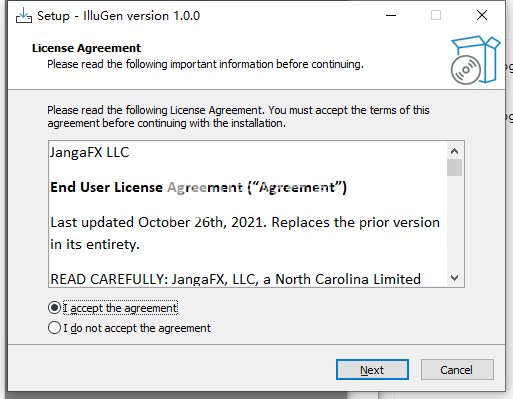
Task: Click the greyed-out maximize window button
Action: coord(436,15)
